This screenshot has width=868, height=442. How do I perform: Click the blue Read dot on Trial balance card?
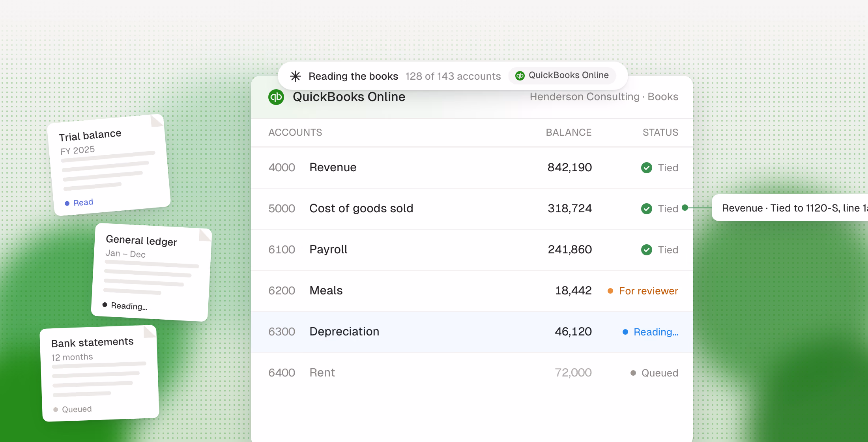pyautogui.click(x=67, y=203)
